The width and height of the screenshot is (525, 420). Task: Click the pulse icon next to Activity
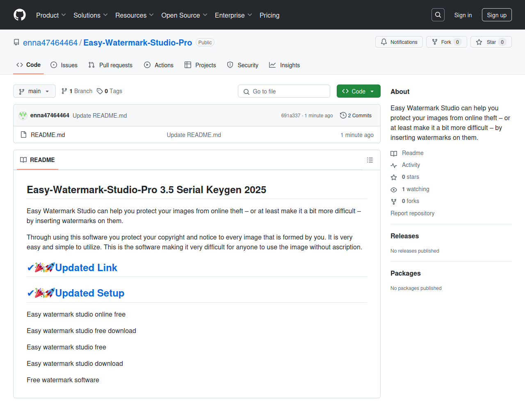click(x=394, y=165)
